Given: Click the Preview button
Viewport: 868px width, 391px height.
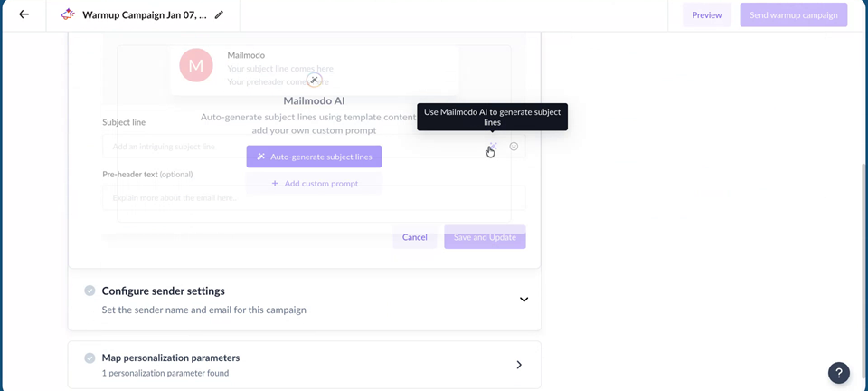Looking at the screenshot, I should pyautogui.click(x=707, y=15).
